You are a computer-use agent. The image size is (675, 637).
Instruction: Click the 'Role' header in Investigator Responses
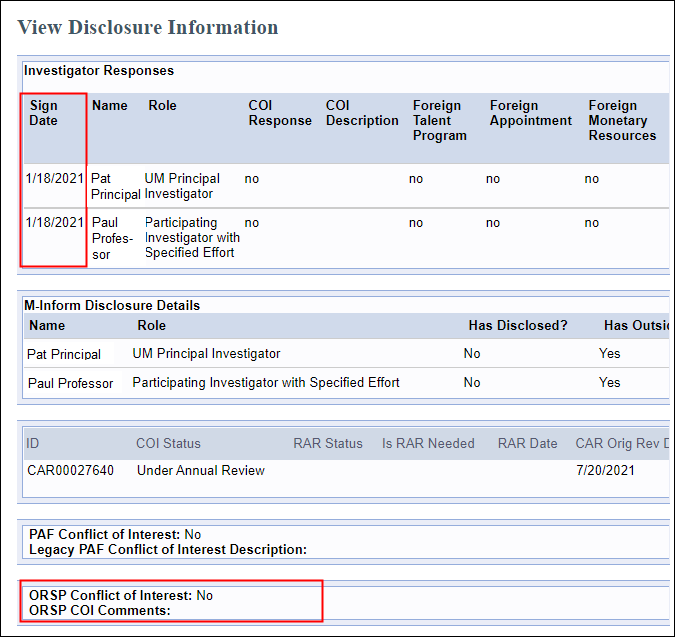coord(162,105)
